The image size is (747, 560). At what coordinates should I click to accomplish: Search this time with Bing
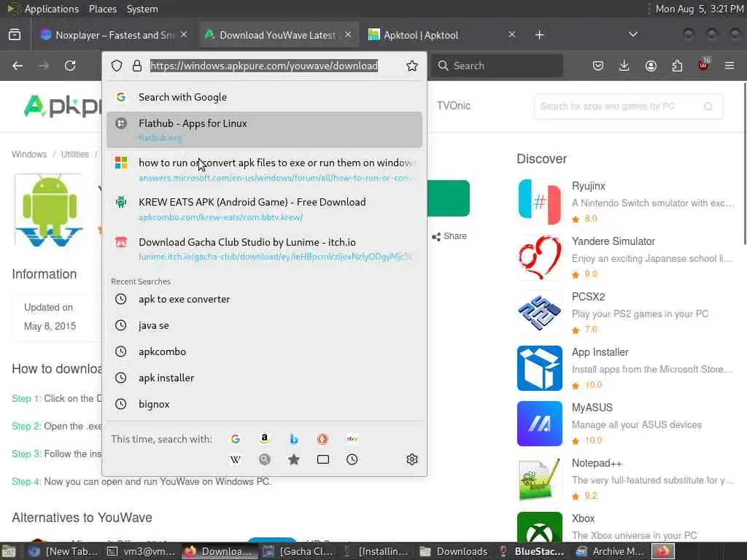(293, 439)
